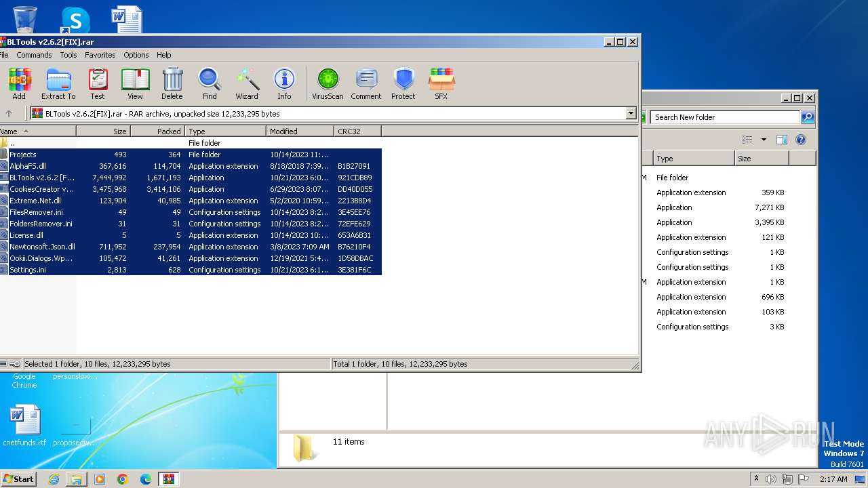Switch to WinRAR taskbar button
The width and height of the screenshot is (868, 488).
click(x=169, y=479)
